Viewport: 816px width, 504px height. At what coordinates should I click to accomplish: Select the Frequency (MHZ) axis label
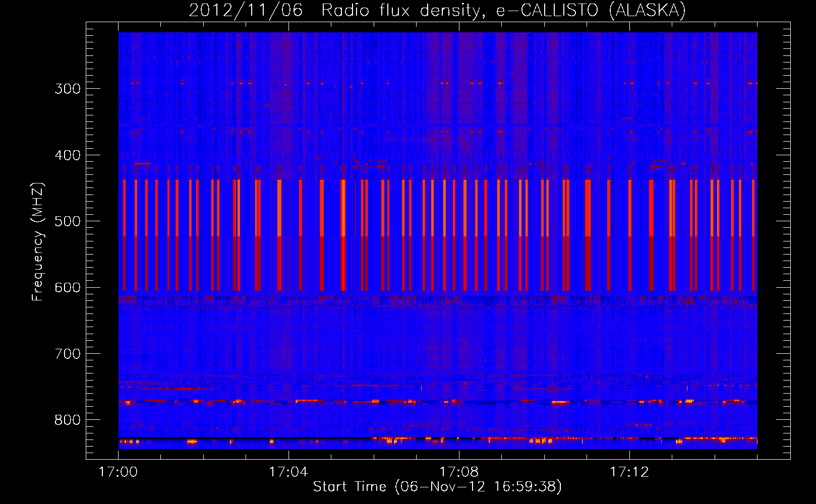(x=38, y=241)
